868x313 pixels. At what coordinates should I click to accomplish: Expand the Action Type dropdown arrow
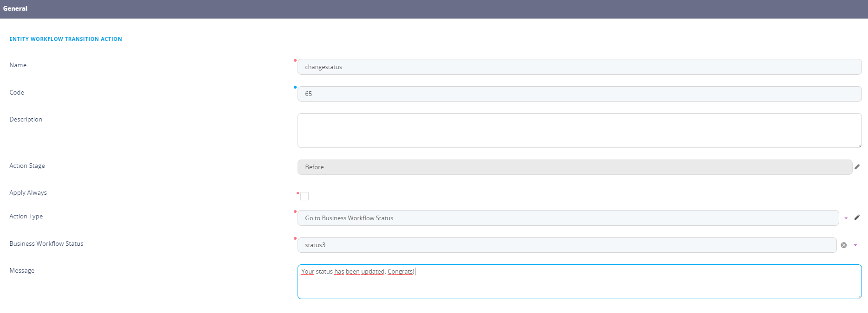(846, 218)
